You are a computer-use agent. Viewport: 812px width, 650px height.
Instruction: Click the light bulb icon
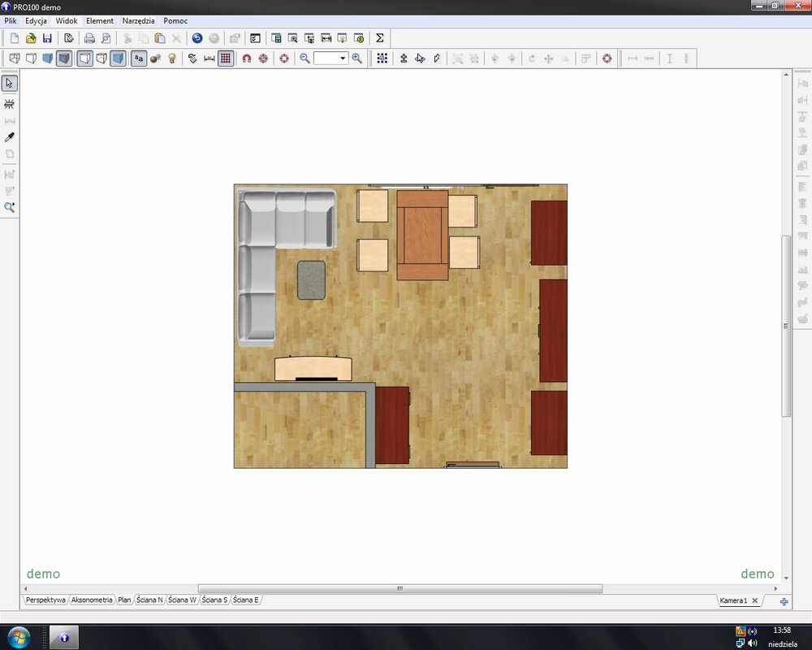click(172, 58)
